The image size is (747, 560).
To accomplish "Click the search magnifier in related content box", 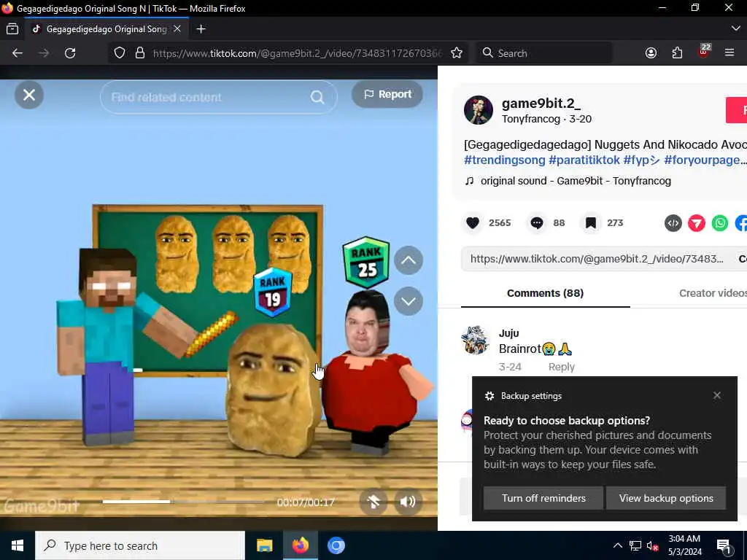I will point(317,97).
